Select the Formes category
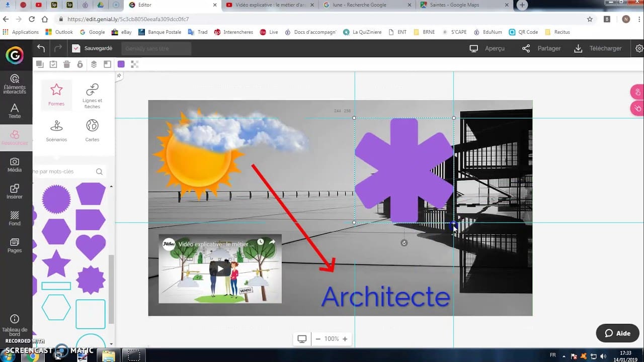The height and width of the screenshot is (362, 644). pos(56,95)
